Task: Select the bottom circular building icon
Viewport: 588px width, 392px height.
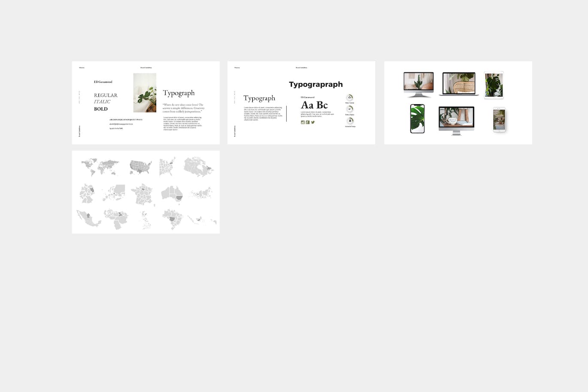Action: click(x=350, y=121)
